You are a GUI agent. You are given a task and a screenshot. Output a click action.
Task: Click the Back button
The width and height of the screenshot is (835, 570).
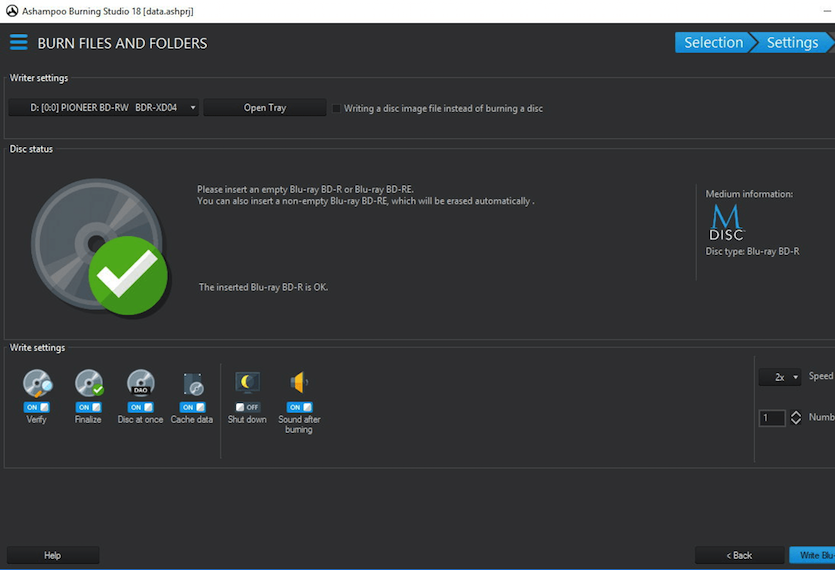point(739,556)
